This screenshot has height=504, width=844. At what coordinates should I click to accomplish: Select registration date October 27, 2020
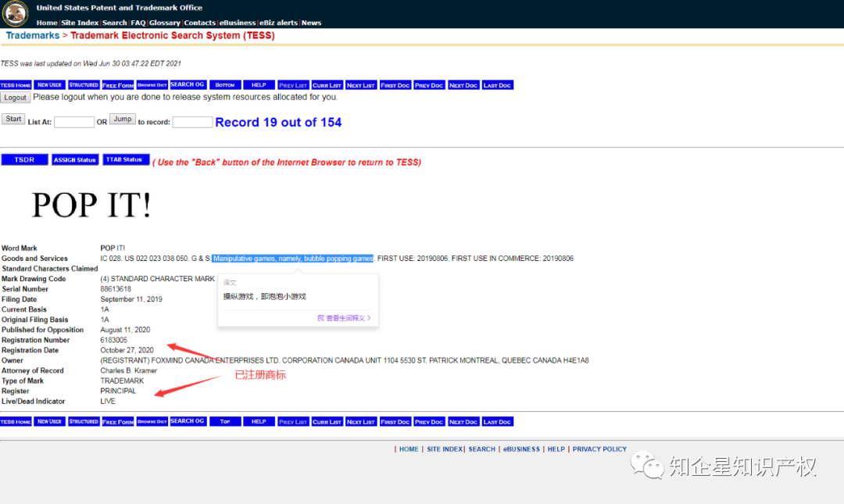tap(127, 351)
